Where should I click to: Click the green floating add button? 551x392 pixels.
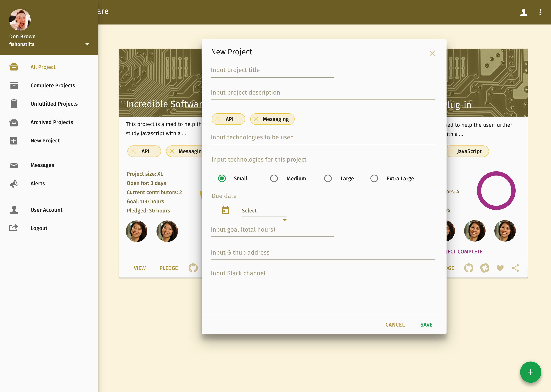click(531, 372)
